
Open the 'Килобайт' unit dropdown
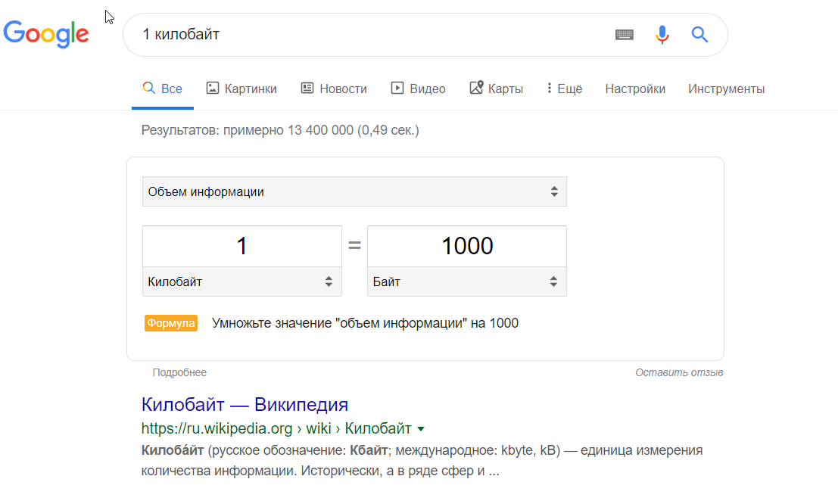pyautogui.click(x=242, y=282)
